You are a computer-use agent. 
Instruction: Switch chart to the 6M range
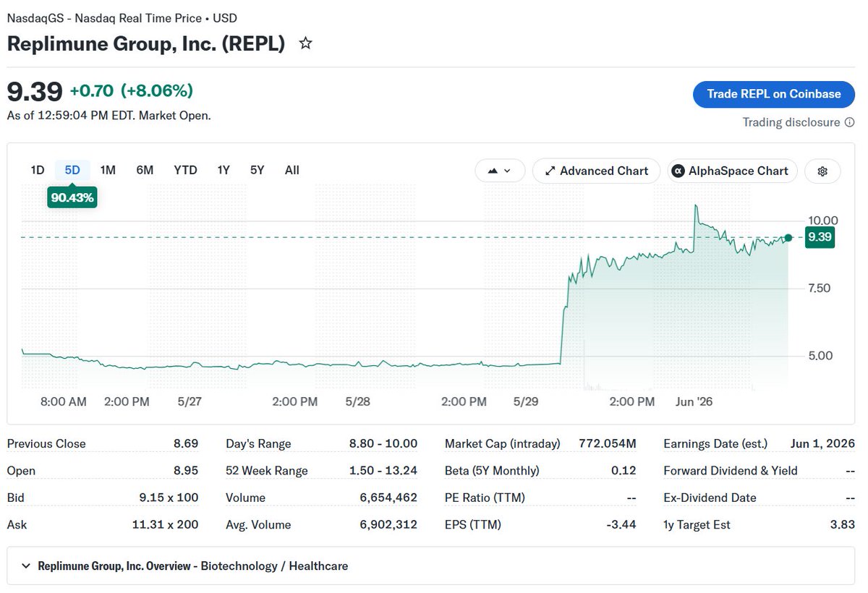[145, 170]
